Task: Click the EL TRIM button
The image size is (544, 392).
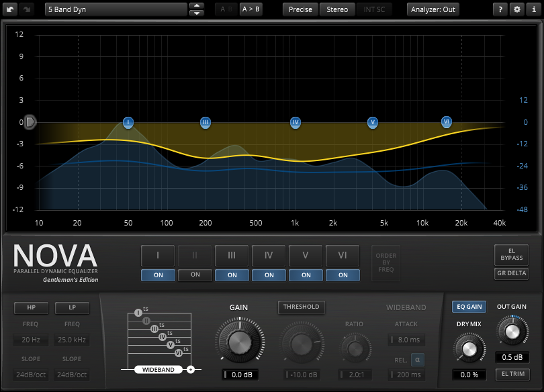Action: 513,375
